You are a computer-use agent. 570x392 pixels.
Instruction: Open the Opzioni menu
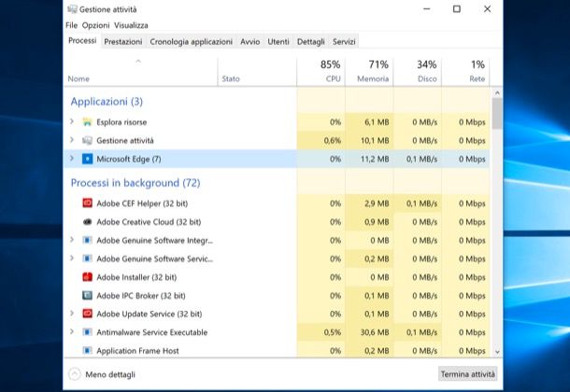coord(95,25)
